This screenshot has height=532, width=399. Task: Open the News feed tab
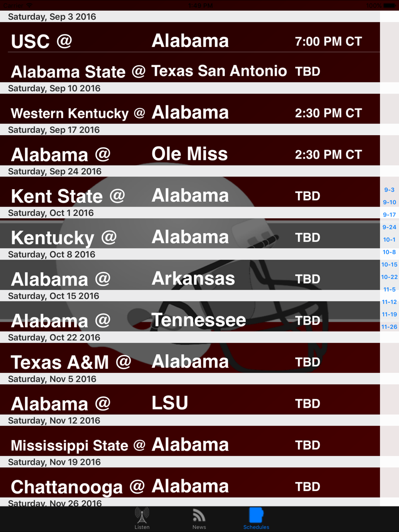click(x=199, y=518)
